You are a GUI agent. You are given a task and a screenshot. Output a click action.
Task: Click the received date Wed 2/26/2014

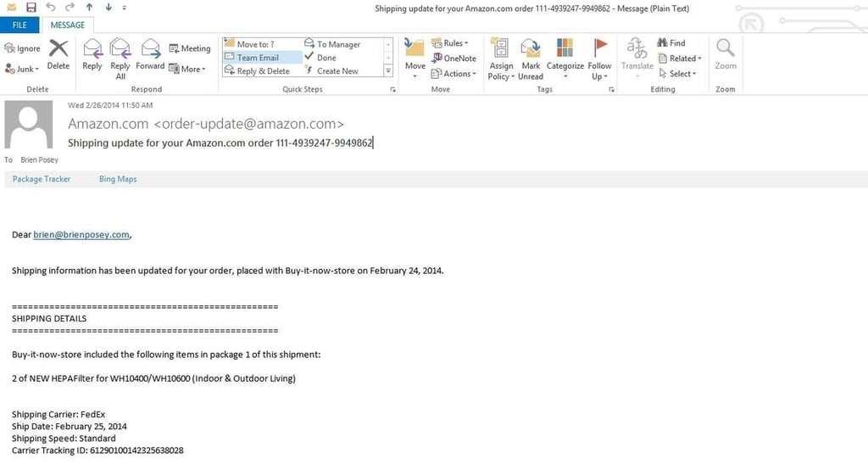[x=110, y=105]
